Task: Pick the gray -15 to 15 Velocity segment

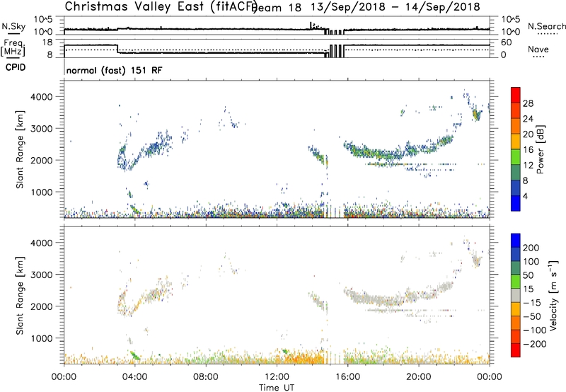Action: [516, 296]
